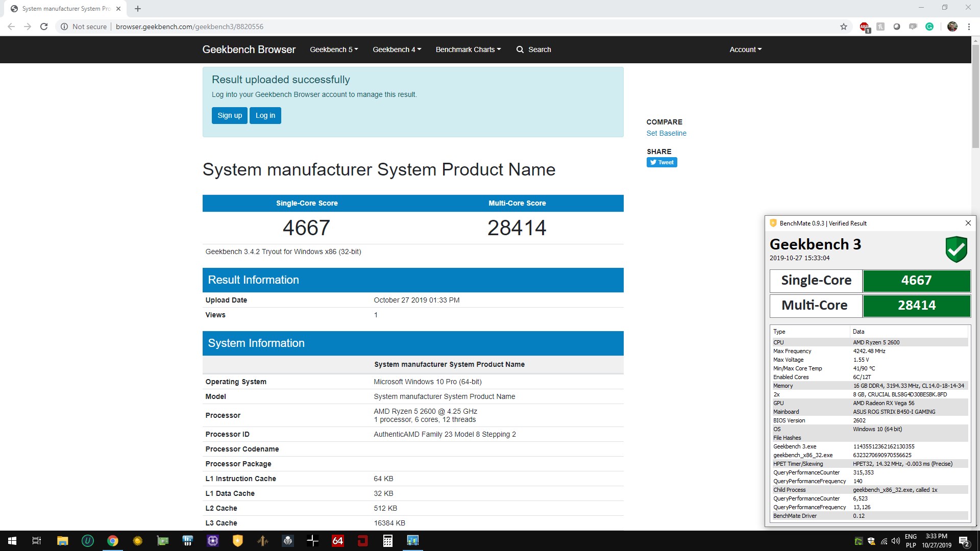Open Windows Security tray icon
The width and height of the screenshot is (980, 551).
pos(871,541)
